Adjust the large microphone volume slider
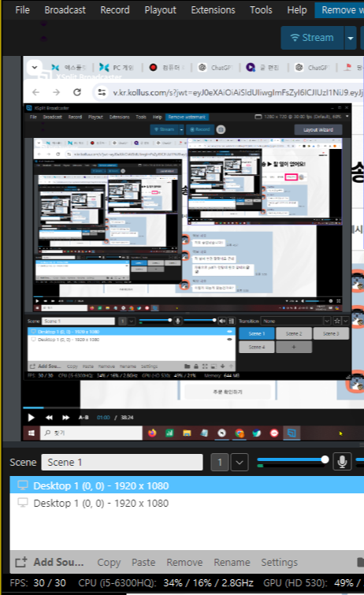364x595 pixels. click(292, 459)
